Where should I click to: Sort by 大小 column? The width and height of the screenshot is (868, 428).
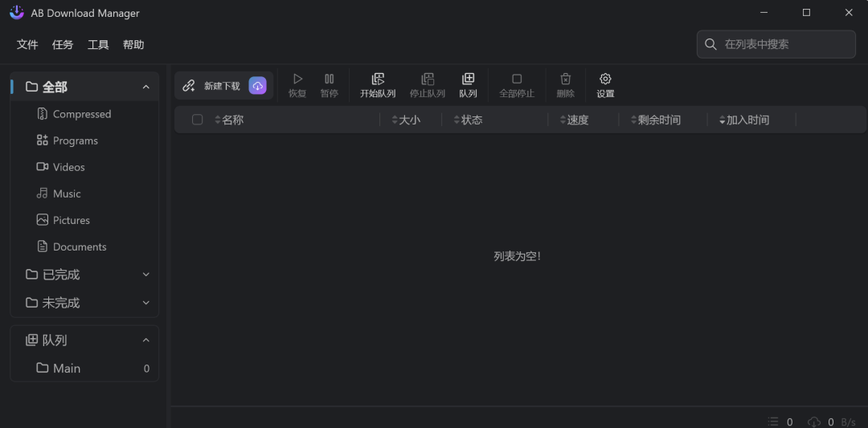(x=406, y=120)
